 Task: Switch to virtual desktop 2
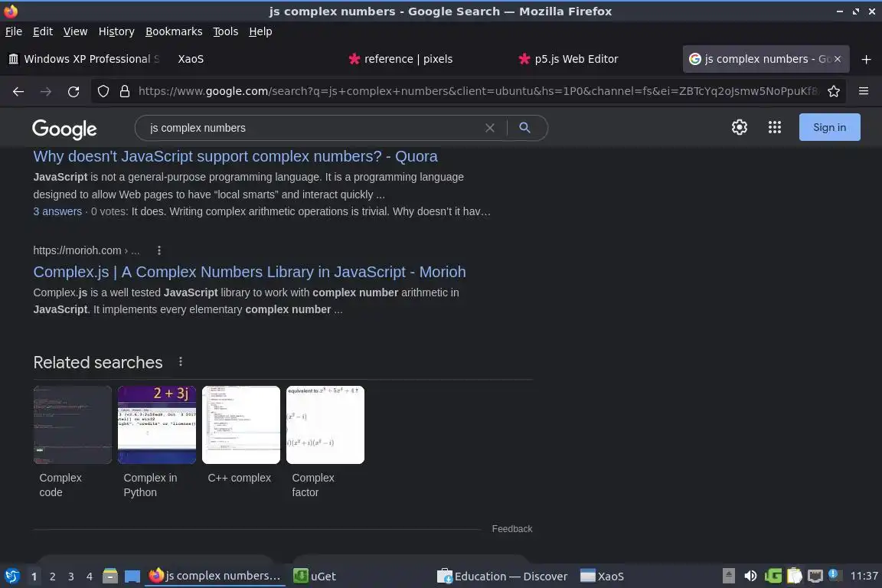pyautogui.click(x=52, y=577)
